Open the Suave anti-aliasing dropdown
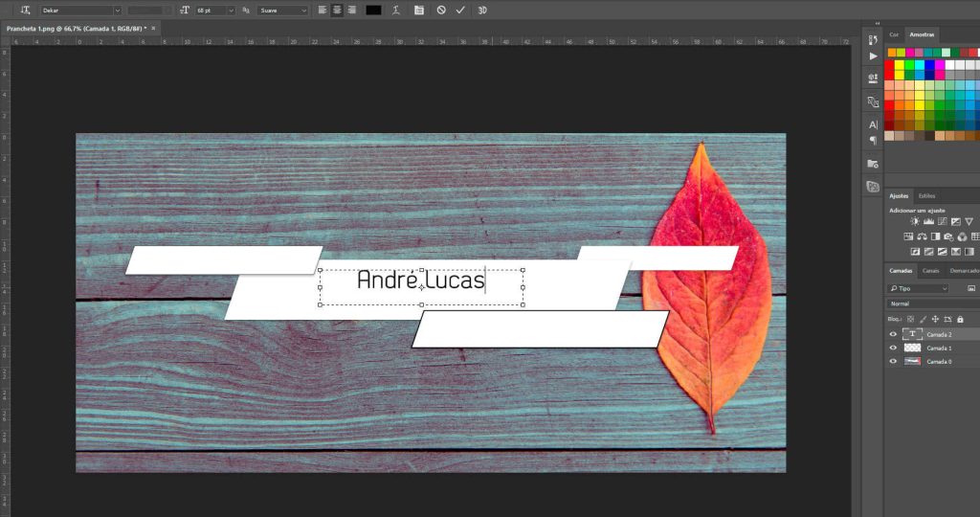Viewport: 980px width, 517px height. tap(283, 10)
